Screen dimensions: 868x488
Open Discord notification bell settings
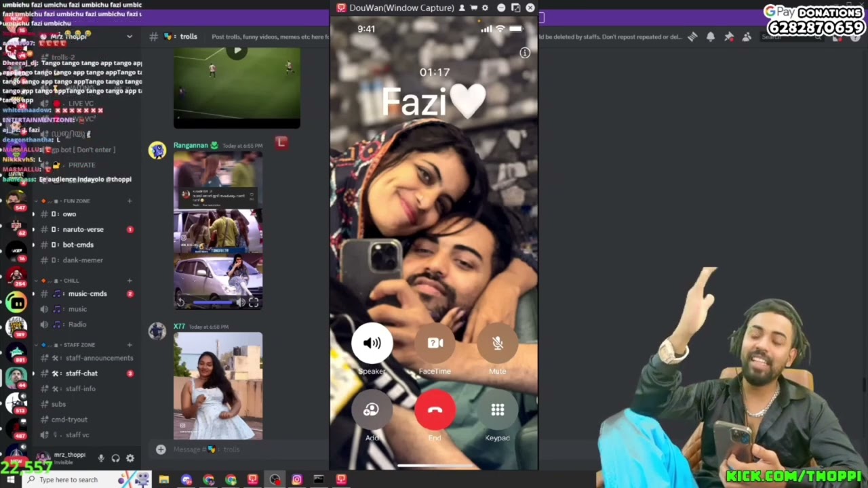point(711,37)
